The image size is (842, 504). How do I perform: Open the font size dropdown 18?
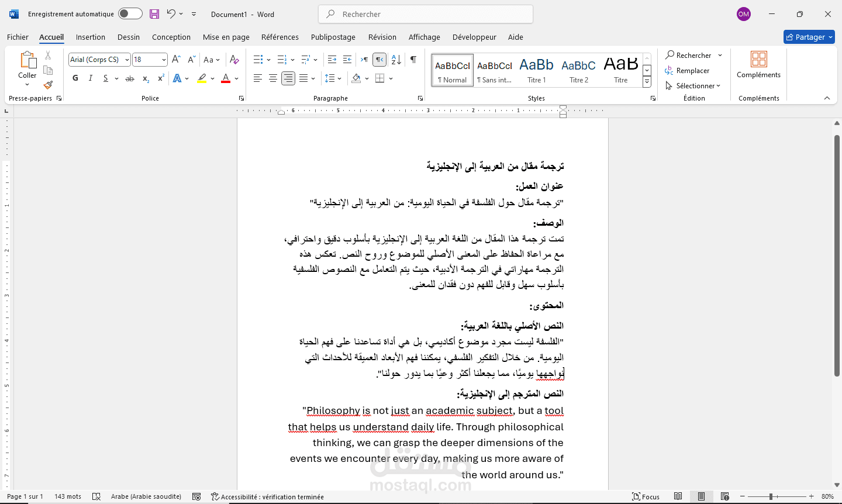[x=164, y=60]
